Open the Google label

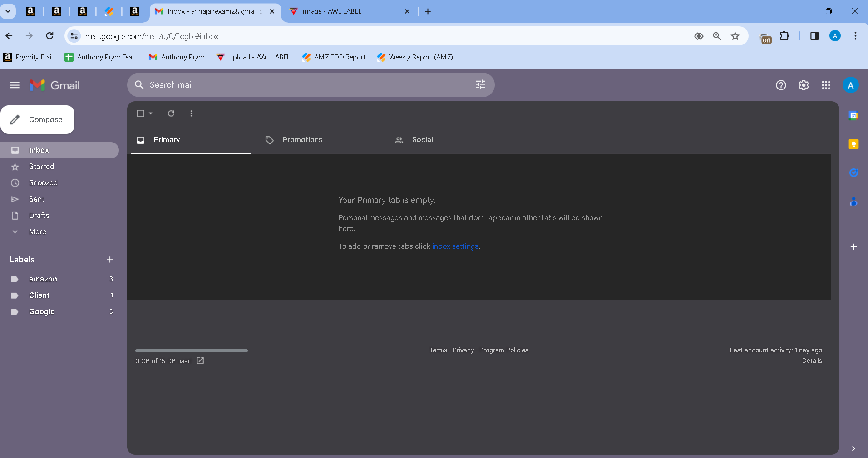(x=59, y=312)
